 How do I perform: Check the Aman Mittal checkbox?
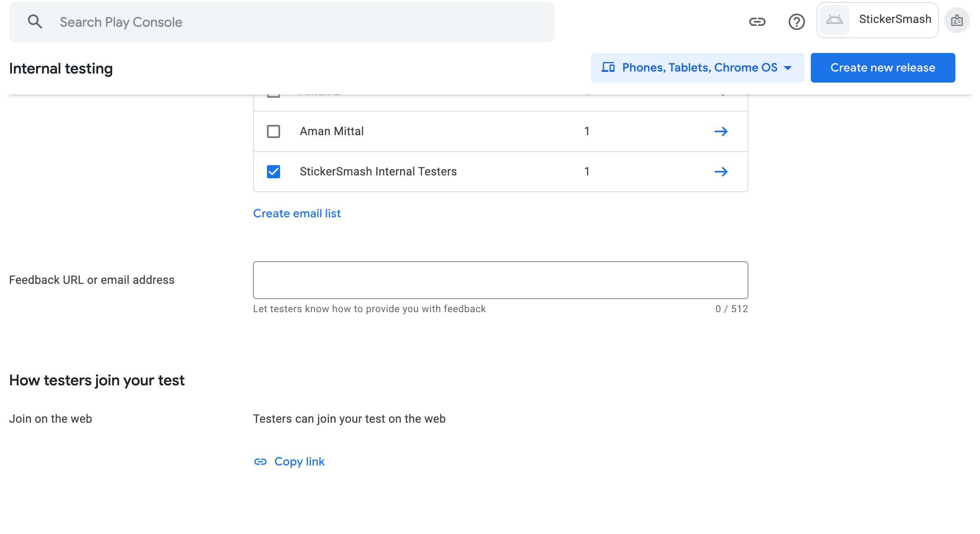pos(274,131)
